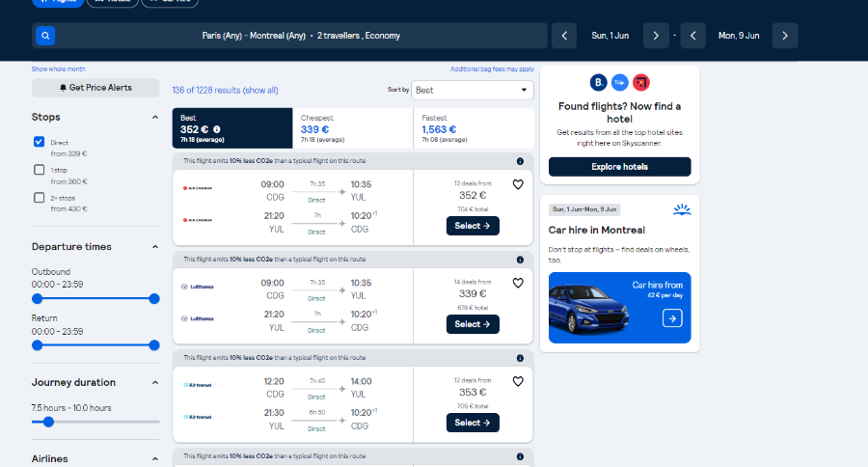Open the Sort by Best dropdown

tap(473, 91)
